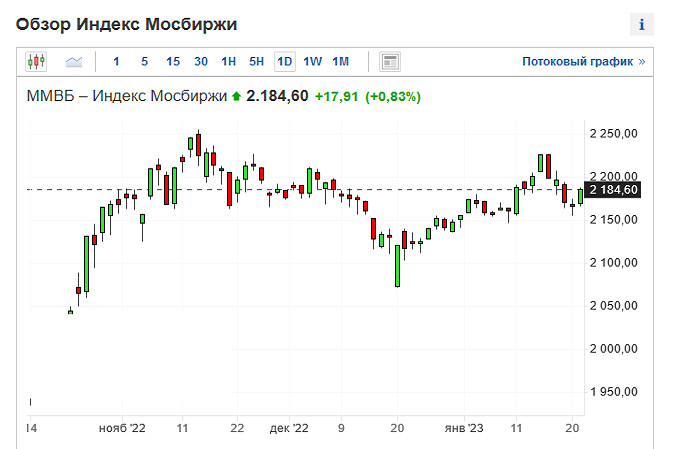Switch to the 1H timeframe

229,62
